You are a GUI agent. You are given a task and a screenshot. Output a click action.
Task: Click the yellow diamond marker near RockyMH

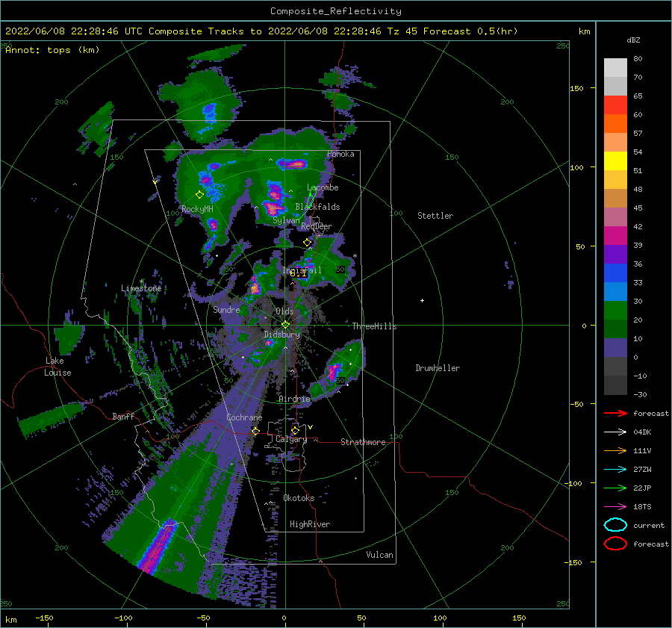(x=199, y=195)
